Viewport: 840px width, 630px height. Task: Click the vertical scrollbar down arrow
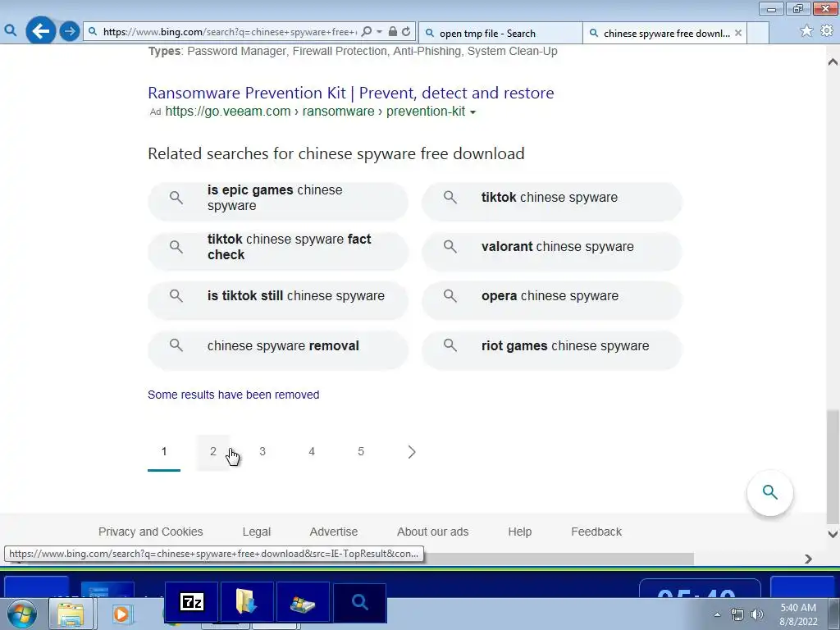pos(833,534)
